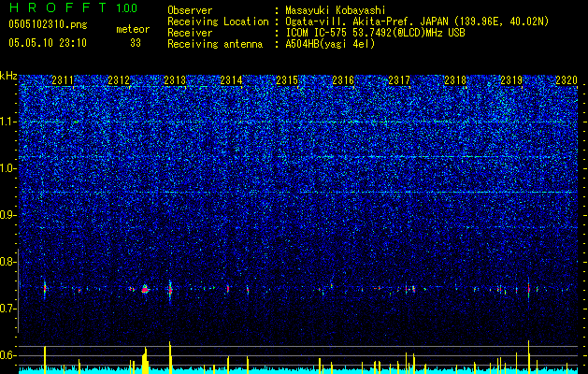Click the Receiver label
The height and width of the screenshot is (374, 588).
click(x=190, y=33)
